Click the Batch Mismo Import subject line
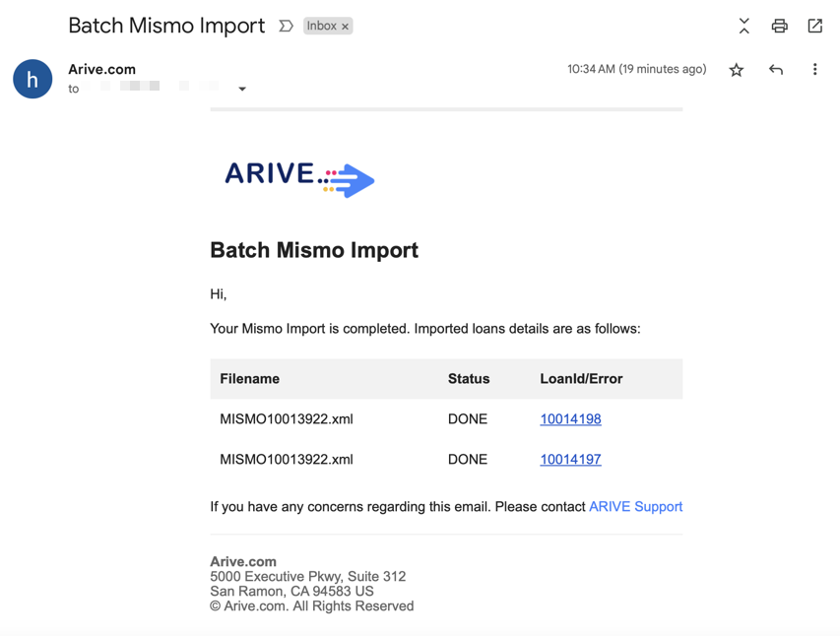The image size is (840, 636). [x=166, y=26]
